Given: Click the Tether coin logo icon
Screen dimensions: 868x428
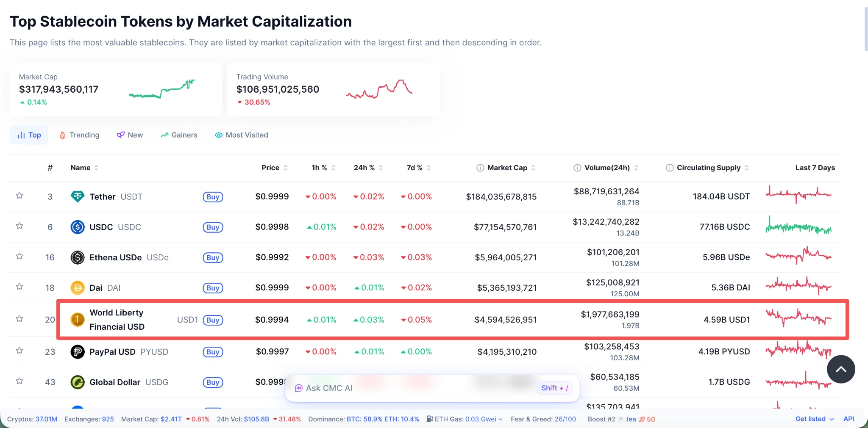Looking at the screenshot, I should click(x=77, y=196).
